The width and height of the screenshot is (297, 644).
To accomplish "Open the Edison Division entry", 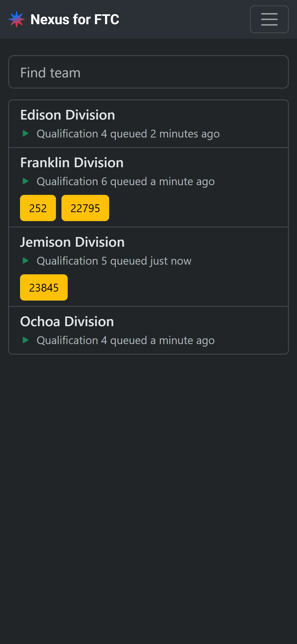I will click(67, 115).
